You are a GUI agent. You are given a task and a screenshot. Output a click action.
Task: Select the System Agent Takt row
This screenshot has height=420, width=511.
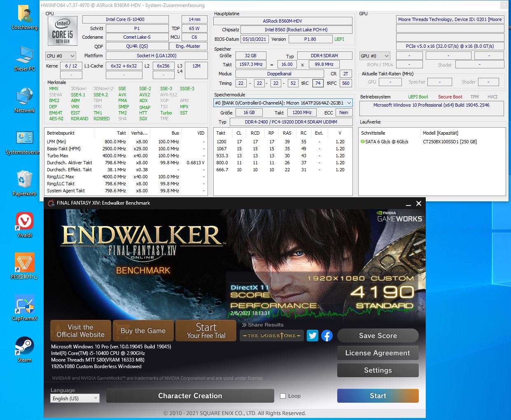click(x=126, y=191)
